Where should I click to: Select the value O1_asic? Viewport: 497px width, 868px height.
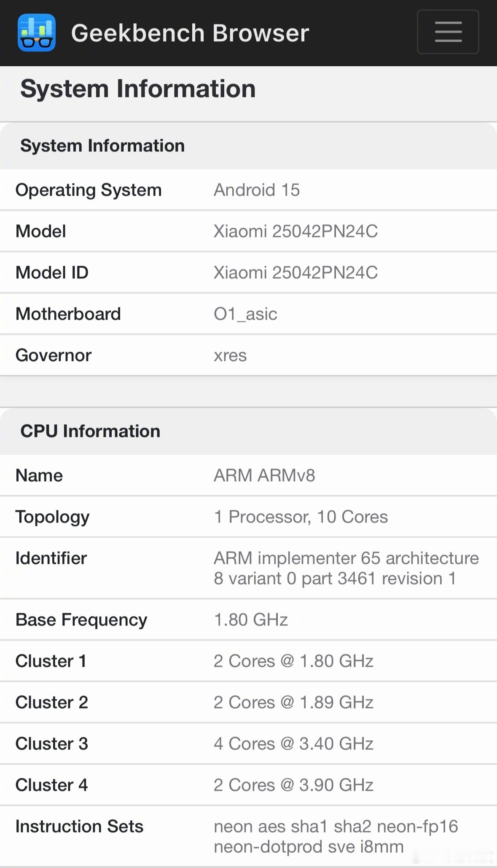[x=245, y=314]
